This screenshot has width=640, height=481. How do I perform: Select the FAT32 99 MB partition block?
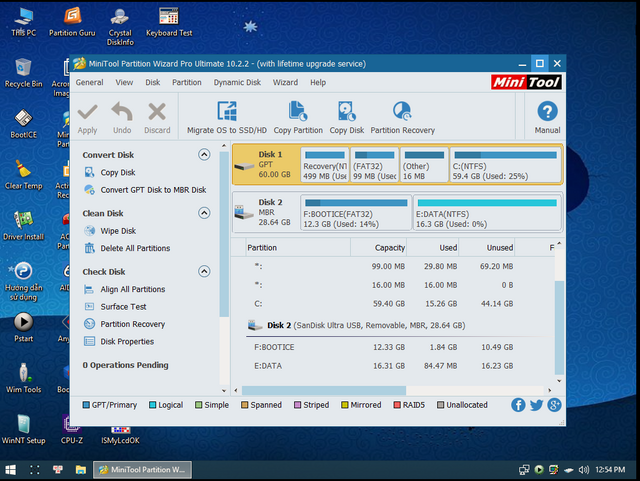point(374,165)
